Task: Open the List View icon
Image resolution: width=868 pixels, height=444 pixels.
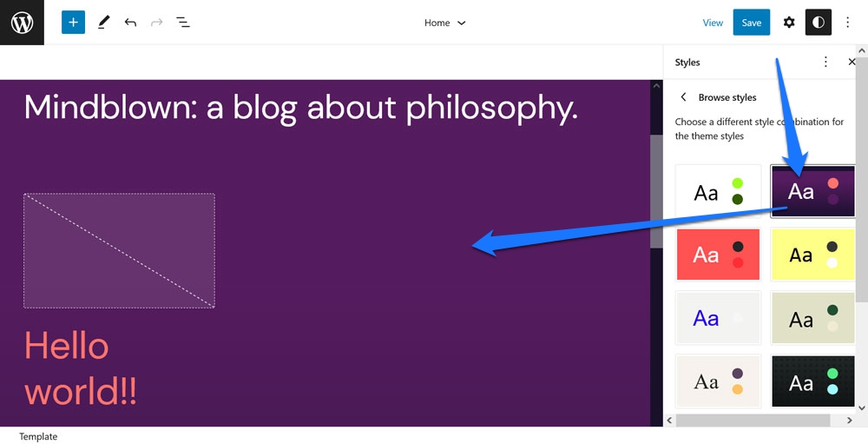Action: [x=182, y=23]
